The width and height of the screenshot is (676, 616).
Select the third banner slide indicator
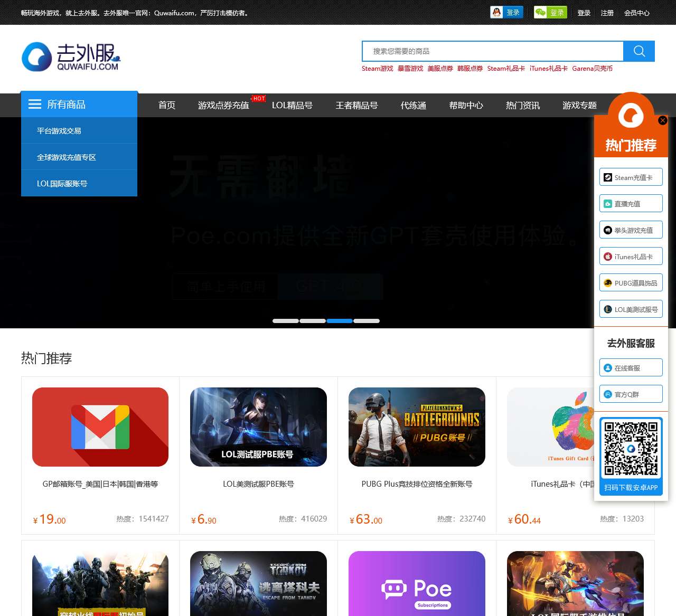click(340, 321)
